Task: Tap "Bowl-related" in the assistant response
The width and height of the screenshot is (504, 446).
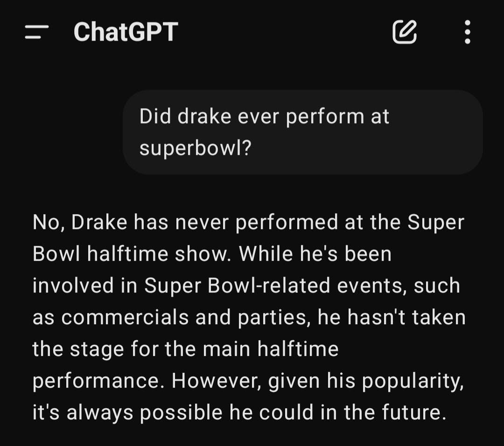Action: tap(269, 286)
